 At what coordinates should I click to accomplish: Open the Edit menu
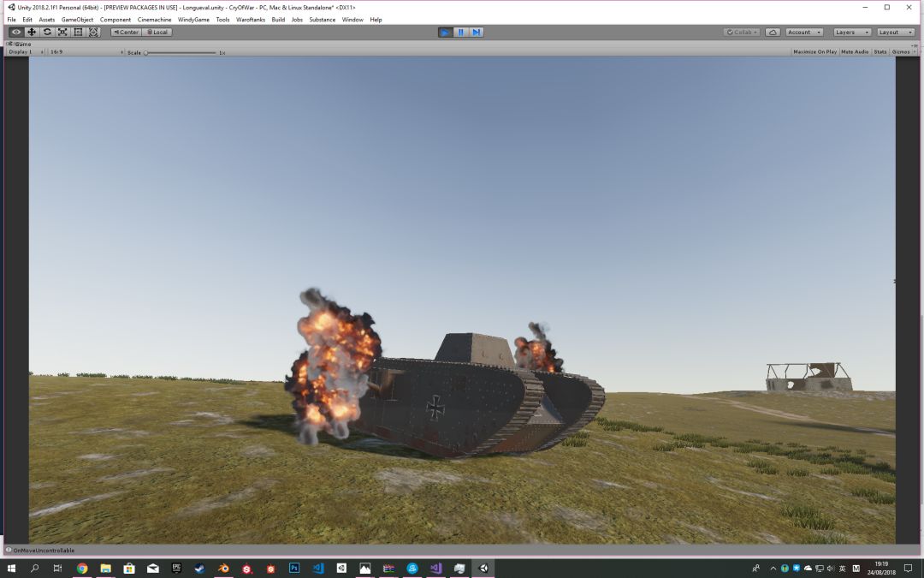[x=27, y=20]
